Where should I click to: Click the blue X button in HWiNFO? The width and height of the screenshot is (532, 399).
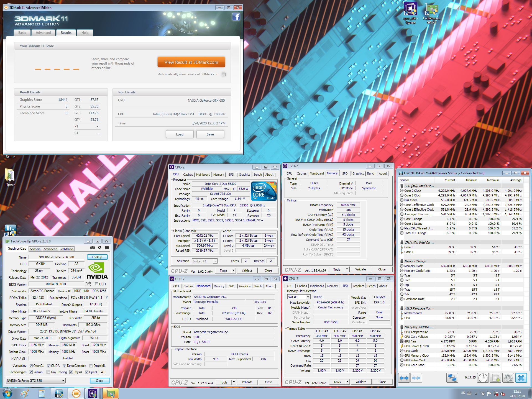pos(521,378)
